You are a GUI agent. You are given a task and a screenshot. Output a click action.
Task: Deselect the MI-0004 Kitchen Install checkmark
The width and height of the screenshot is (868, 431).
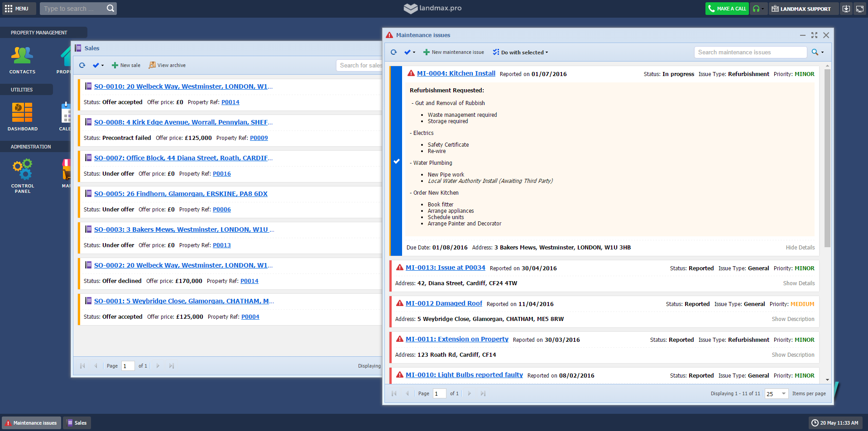pyautogui.click(x=396, y=161)
